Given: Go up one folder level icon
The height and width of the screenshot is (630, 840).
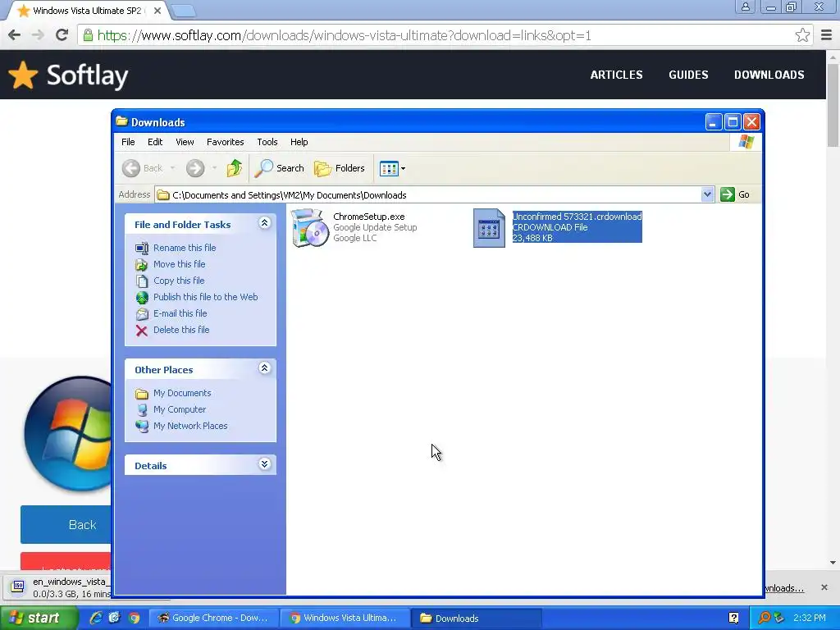Looking at the screenshot, I should click(234, 168).
